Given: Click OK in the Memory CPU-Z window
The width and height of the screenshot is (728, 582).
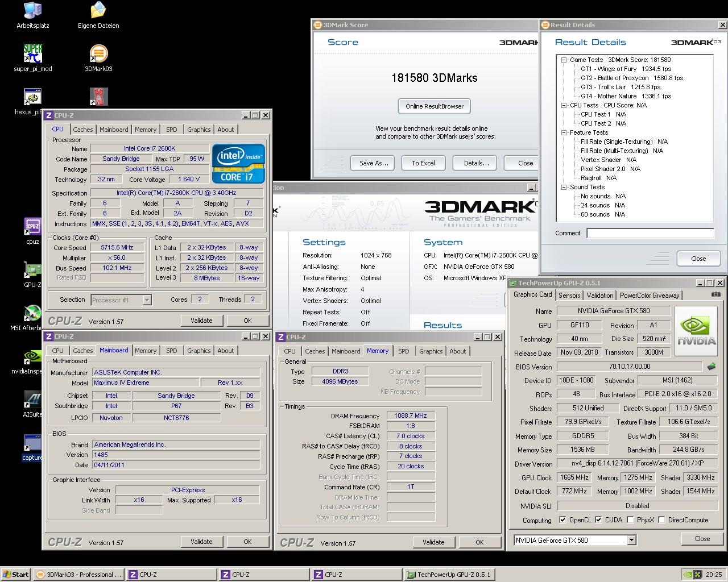Looking at the screenshot, I should pyautogui.click(x=479, y=542).
